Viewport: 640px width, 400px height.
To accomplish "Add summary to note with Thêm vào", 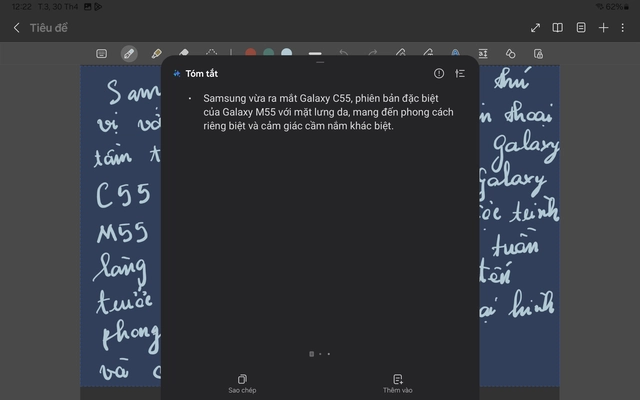I will tap(398, 384).
